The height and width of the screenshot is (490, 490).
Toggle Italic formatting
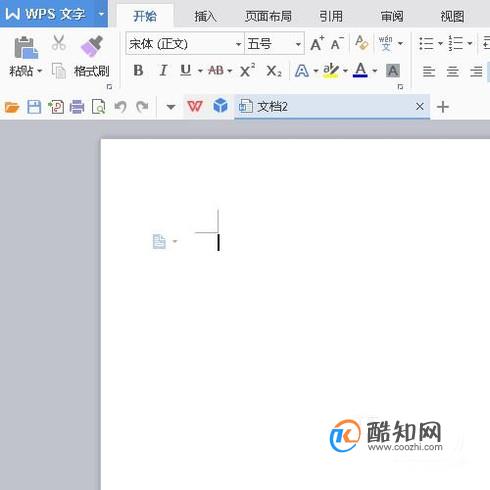click(163, 70)
